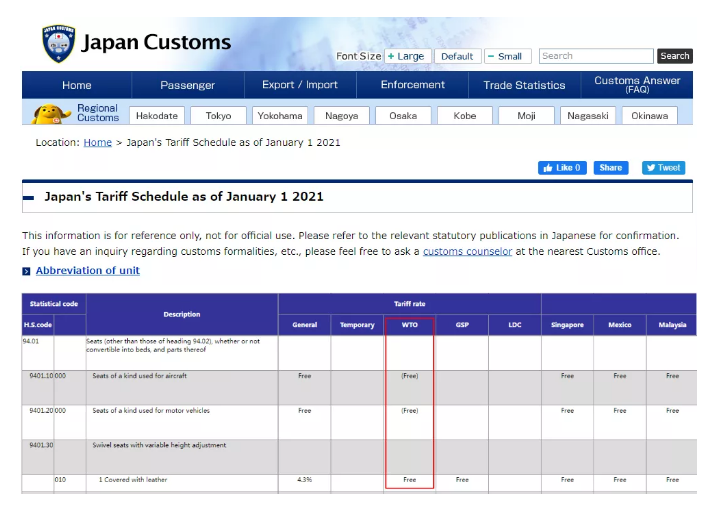The image size is (716, 510).
Task: Follow the Home breadcrumb link
Action: 97,142
